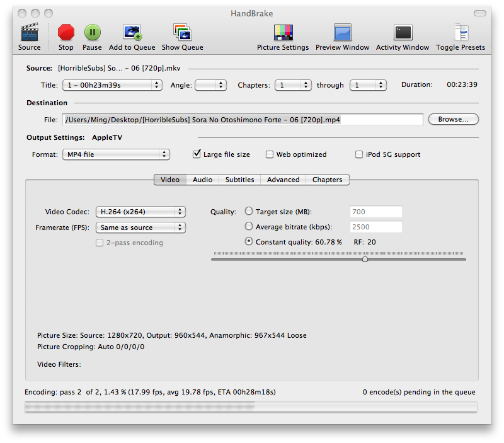Switch to the Video tab

(170, 180)
